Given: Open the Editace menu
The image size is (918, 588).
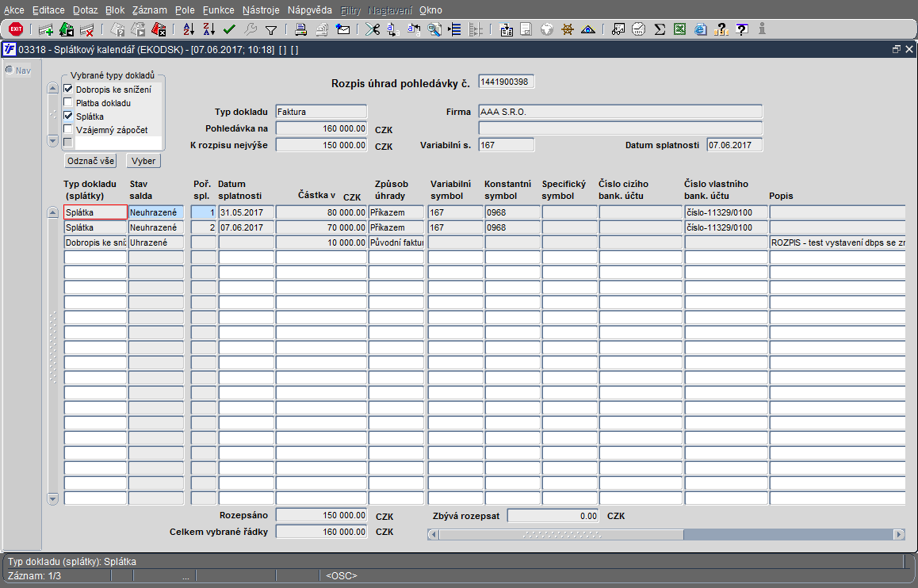Looking at the screenshot, I should coord(48,10).
